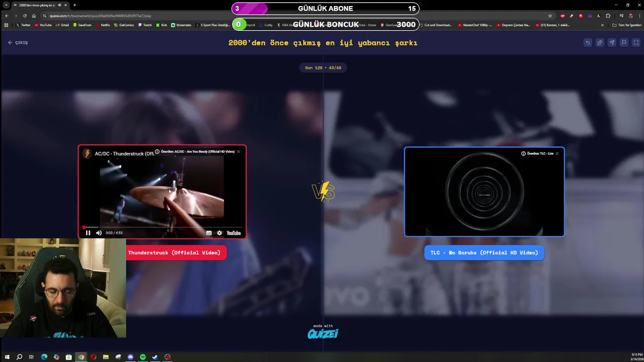Open Twitch bookmark
The height and width of the screenshot is (362, 644).
point(145,25)
